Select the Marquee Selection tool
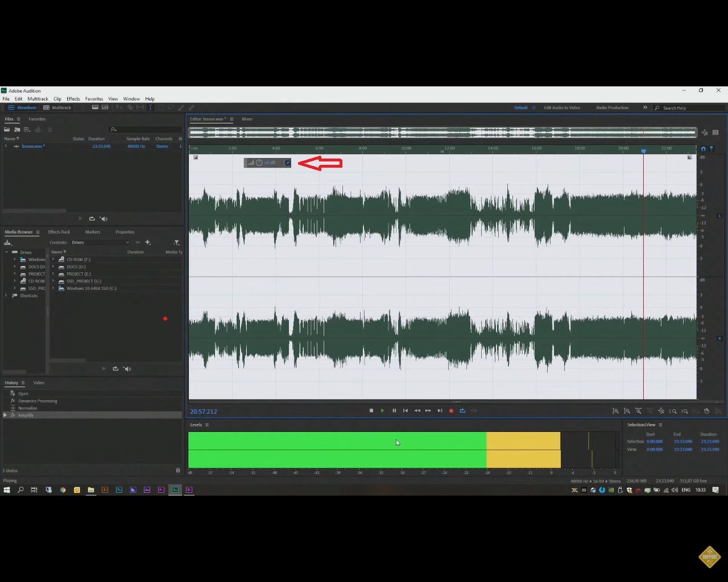 (160, 107)
